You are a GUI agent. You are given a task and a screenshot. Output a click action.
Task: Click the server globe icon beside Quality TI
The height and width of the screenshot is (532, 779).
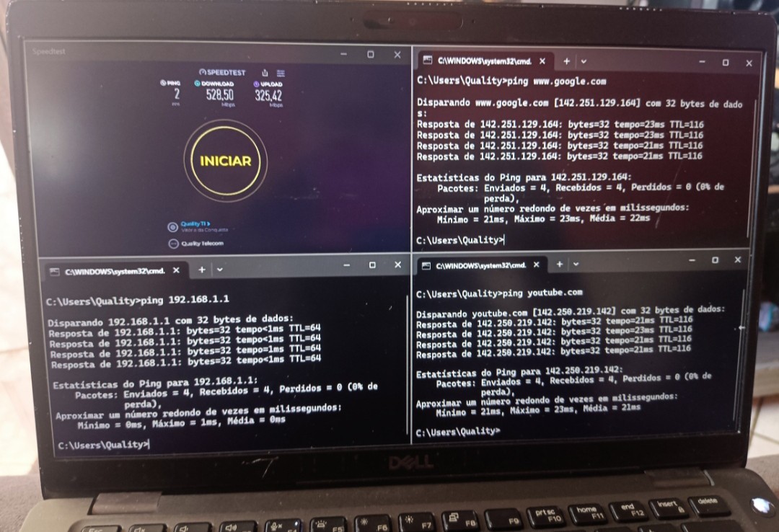[x=172, y=227]
